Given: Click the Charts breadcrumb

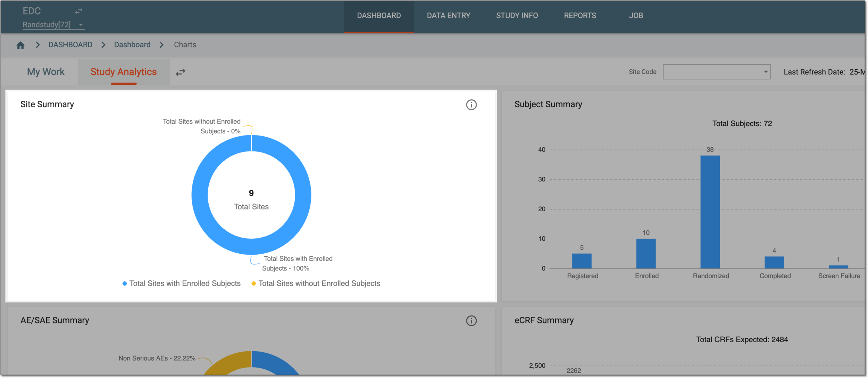Looking at the screenshot, I should click(x=185, y=45).
